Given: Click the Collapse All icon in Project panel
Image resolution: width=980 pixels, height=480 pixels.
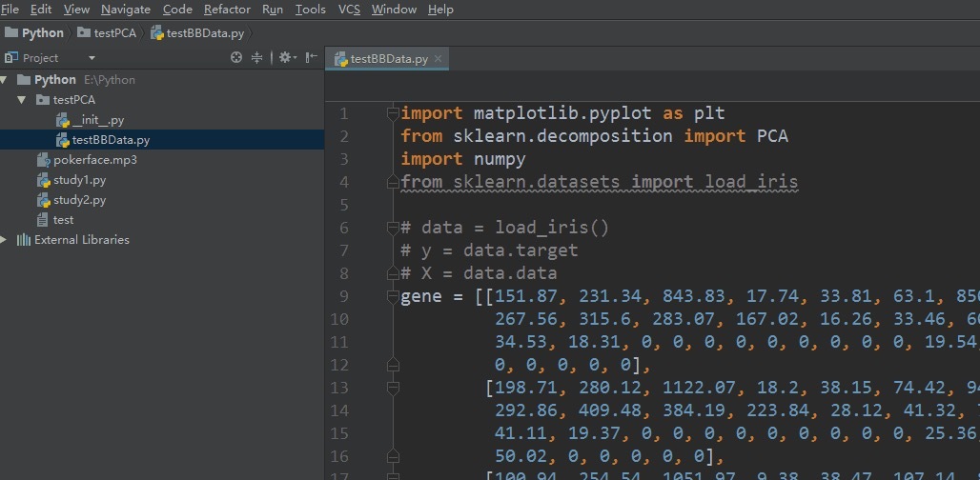Looking at the screenshot, I should point(256,58).
